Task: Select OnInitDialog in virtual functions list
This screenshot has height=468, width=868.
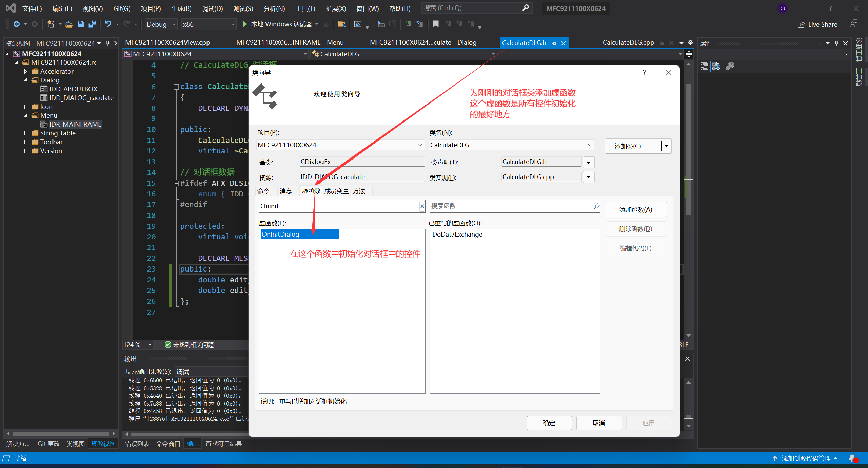Action: click(281, 234)
